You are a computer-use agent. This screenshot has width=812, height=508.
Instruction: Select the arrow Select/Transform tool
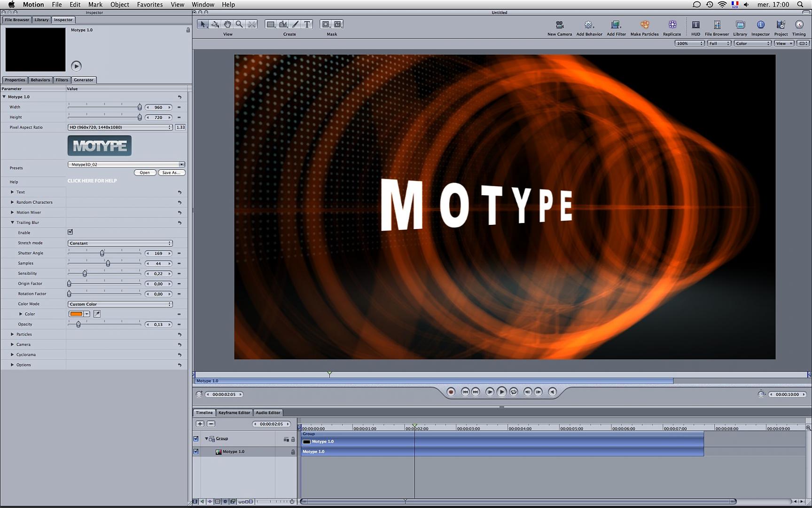coord(203,24)
